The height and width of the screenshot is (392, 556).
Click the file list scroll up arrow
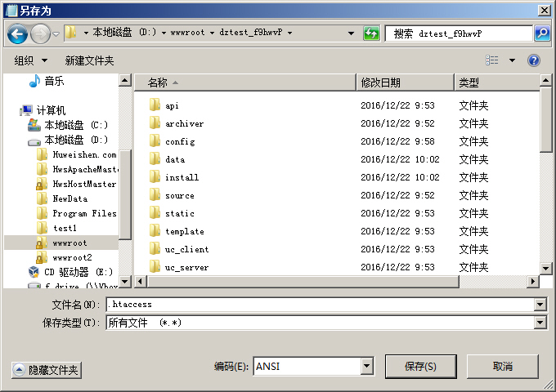point(546,80)
